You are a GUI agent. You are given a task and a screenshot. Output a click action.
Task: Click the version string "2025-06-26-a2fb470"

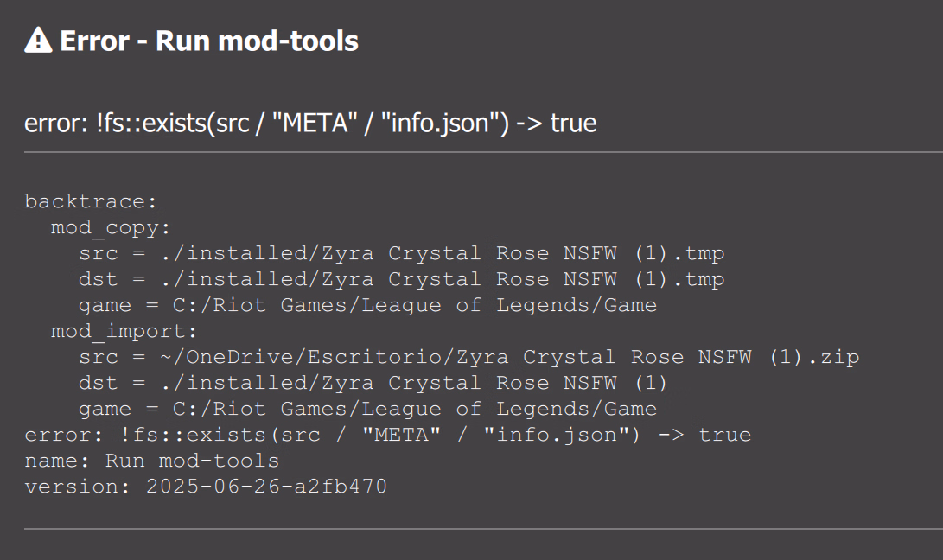[266, 487]
